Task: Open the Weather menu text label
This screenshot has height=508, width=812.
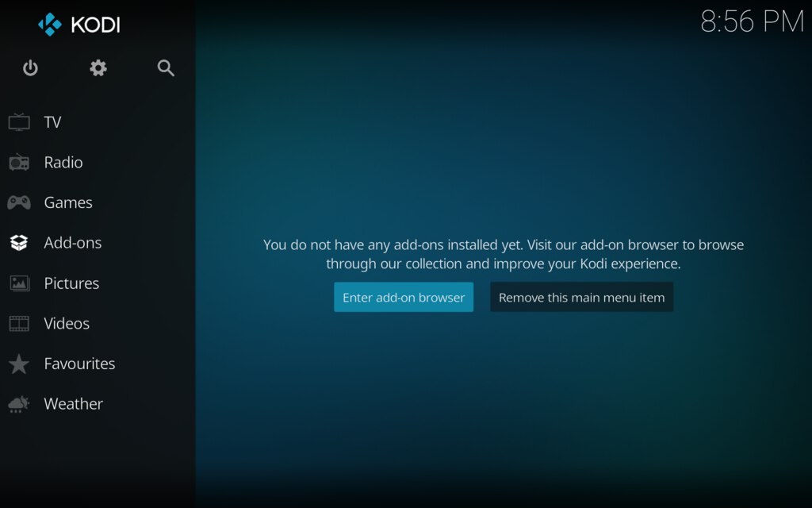Action: (73, 404)
